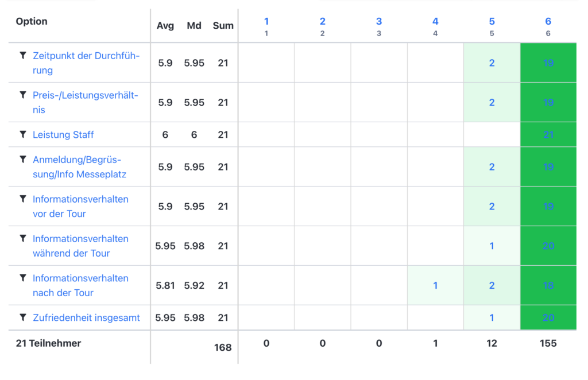588x380 pixels.
Task: Click the Sum column header
Action: 223,25
